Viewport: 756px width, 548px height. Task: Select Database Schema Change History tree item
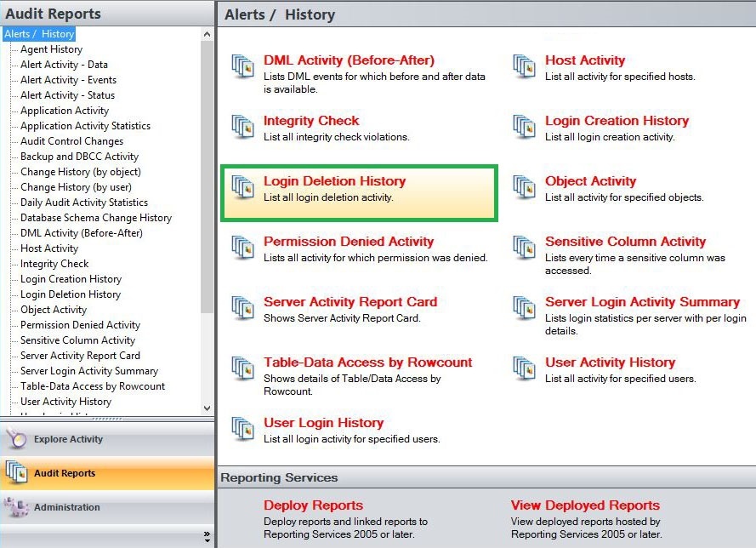[96, 218]
